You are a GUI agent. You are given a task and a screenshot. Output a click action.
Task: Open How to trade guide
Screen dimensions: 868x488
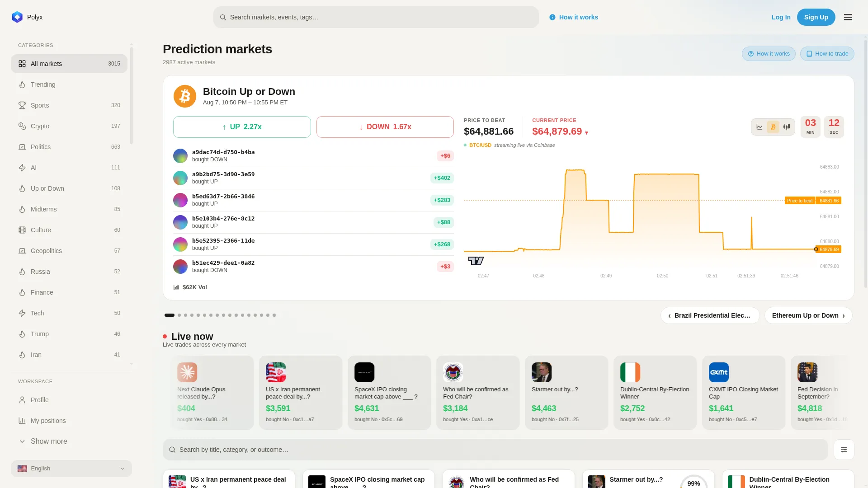pos(827,54)
